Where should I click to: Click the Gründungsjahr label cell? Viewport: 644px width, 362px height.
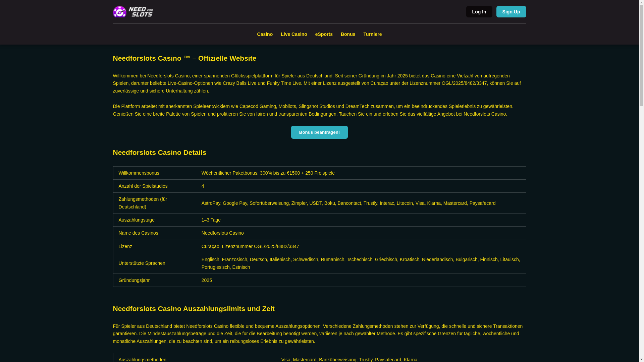coord(155,280)
